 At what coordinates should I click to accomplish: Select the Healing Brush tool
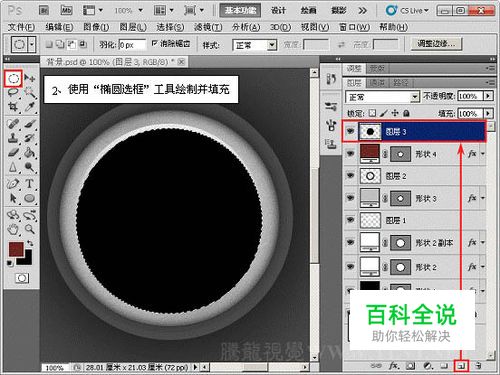(13, 124)
